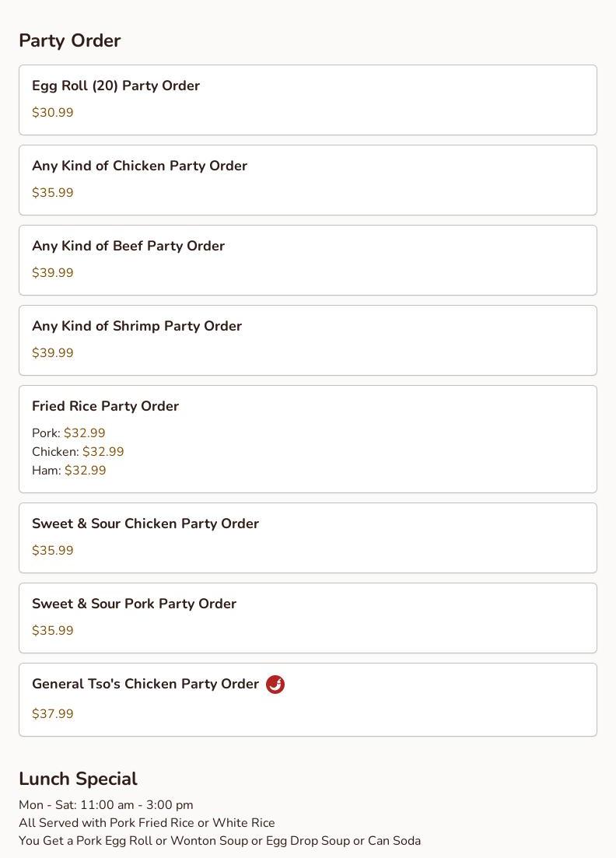
Task: Click the Mon - Sat lunch hours text
Action: 106,805
